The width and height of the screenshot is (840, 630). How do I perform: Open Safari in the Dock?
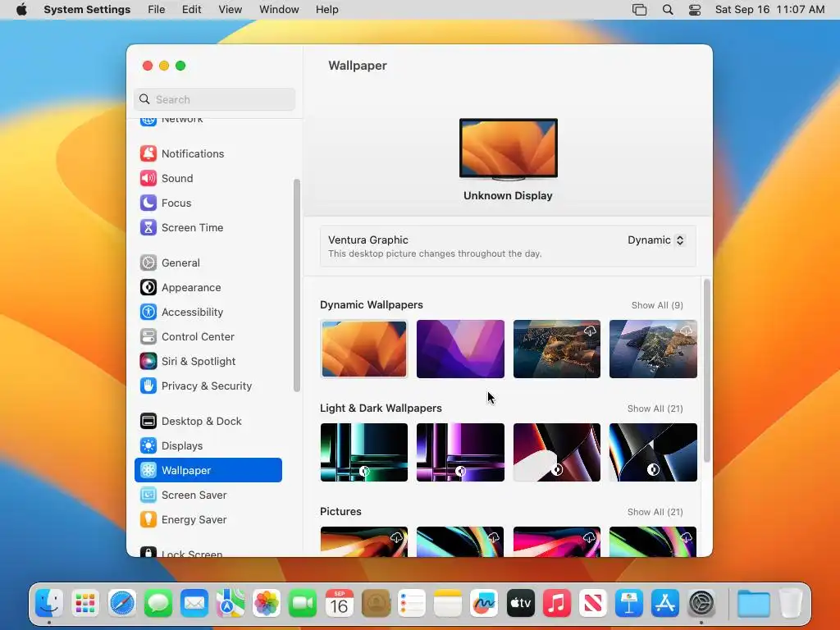(x=122, y=603)
